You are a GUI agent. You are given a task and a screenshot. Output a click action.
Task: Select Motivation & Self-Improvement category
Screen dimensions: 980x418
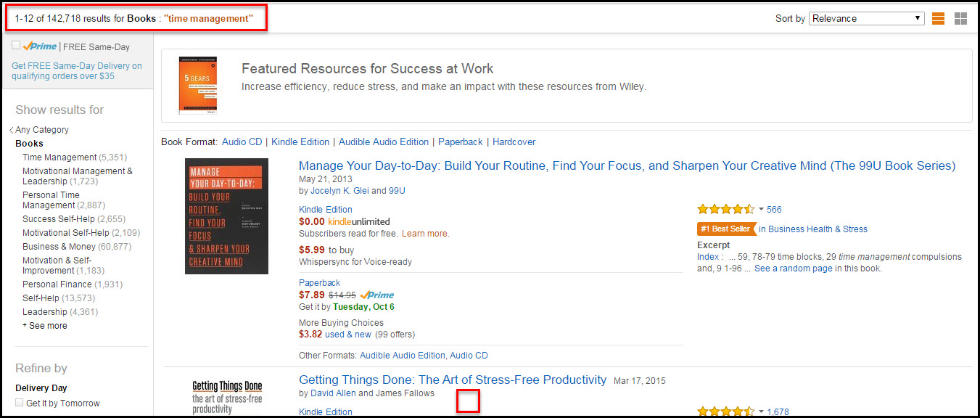pyautogui.click(x=57, y=266)
